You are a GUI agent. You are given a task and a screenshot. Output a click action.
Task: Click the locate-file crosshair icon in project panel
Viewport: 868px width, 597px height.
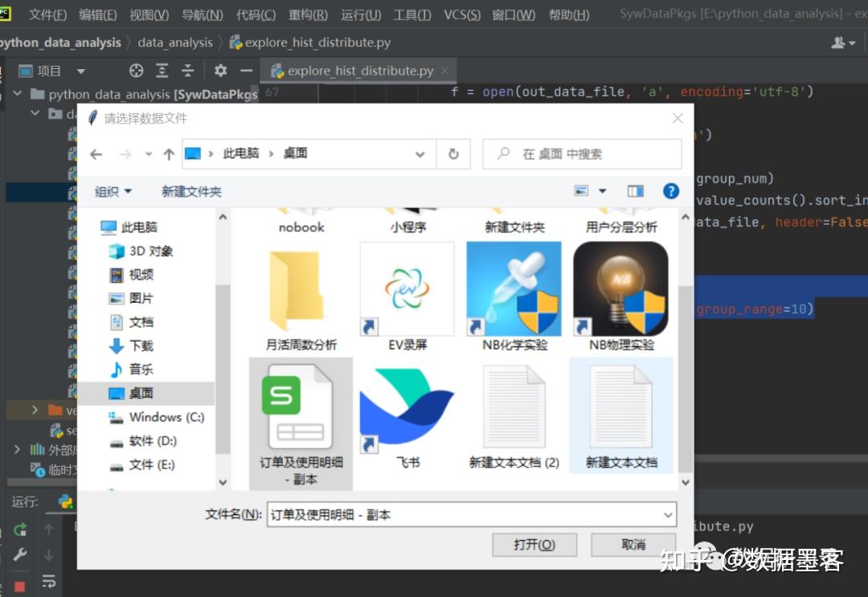click(136, 71)
